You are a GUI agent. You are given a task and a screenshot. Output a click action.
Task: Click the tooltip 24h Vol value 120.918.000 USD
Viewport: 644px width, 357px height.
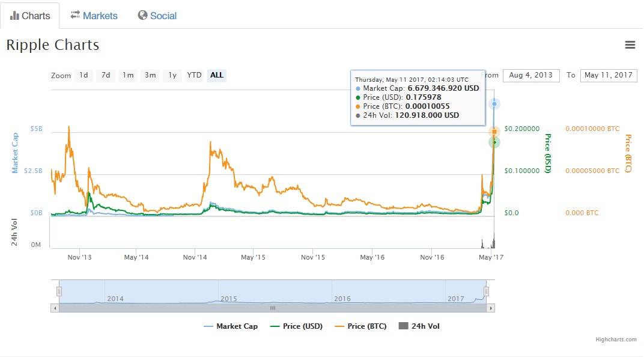tap(427, 115)
